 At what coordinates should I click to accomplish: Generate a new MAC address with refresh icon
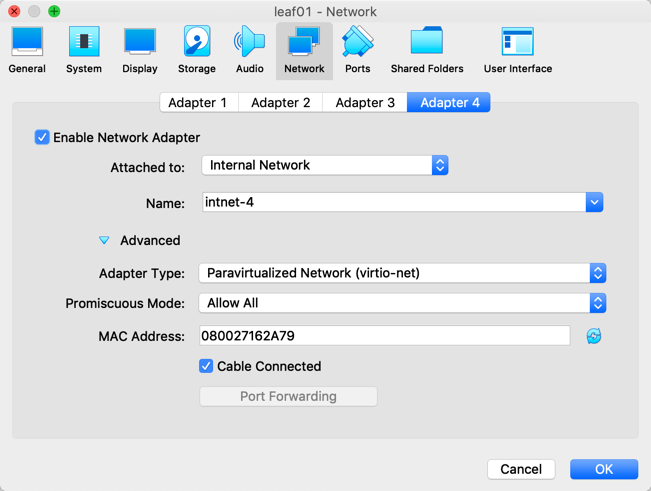point(594,336)
